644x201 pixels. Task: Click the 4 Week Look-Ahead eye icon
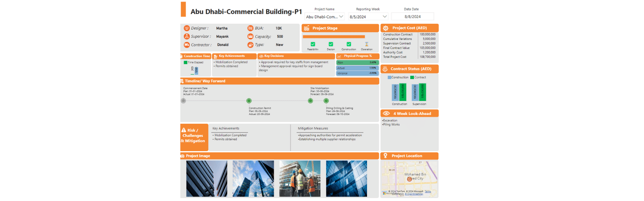pyautogui.click(x=386, y=113)
